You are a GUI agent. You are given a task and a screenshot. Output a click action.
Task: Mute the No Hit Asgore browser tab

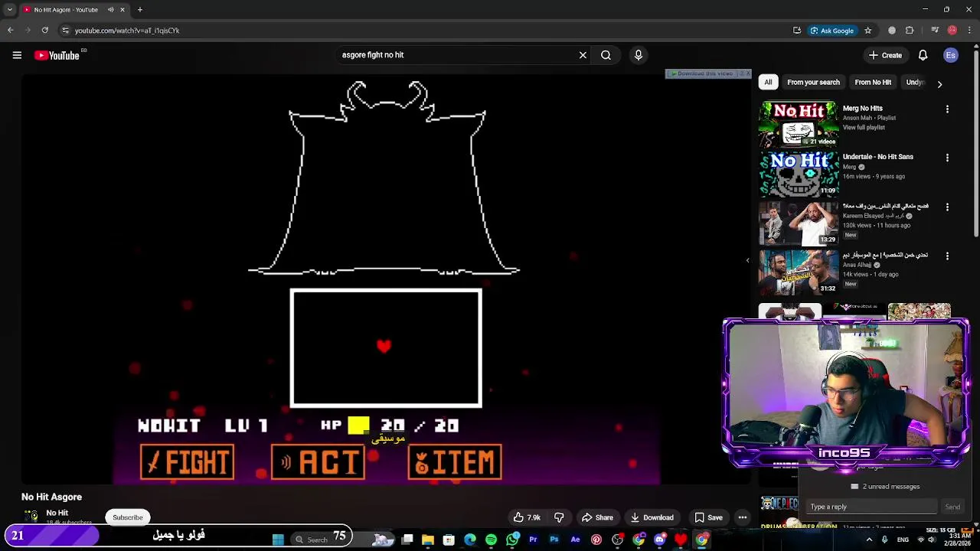click(x=111, y=10)
